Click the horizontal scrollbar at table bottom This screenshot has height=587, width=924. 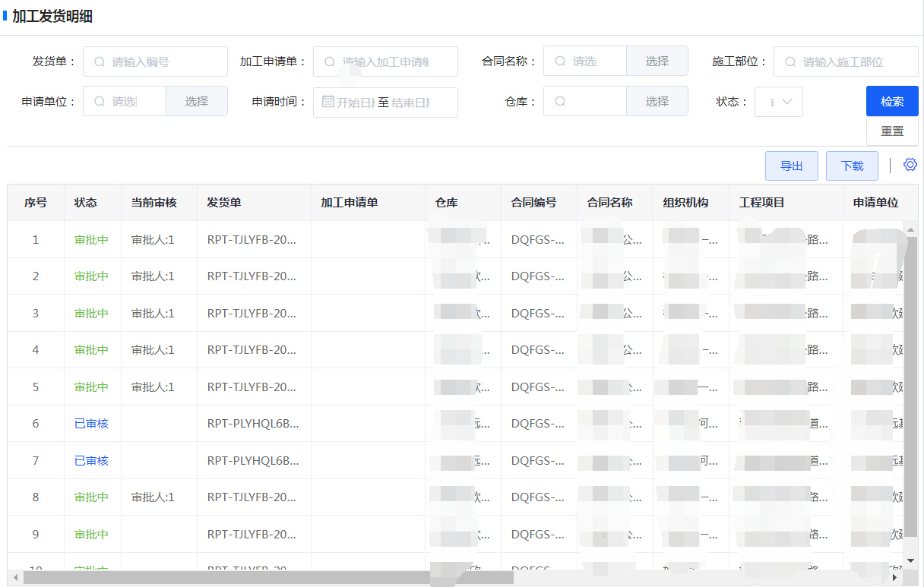tap(266, 578)
